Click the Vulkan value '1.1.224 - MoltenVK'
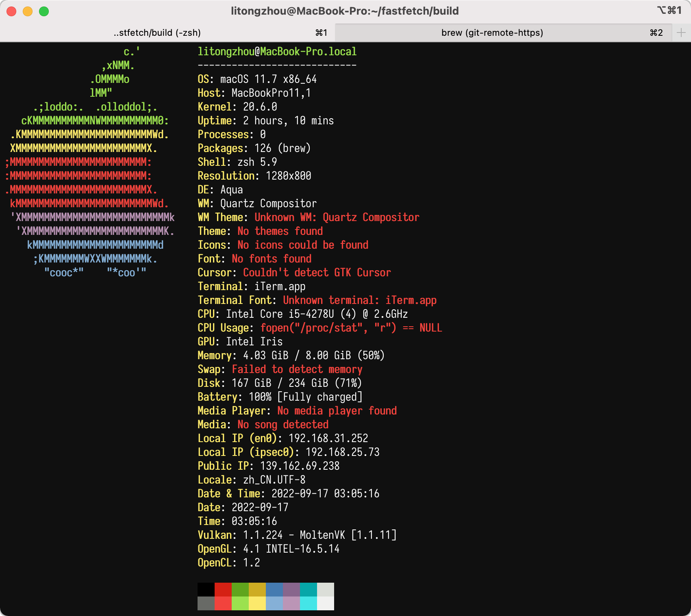The width and height of the screenshot is (691, 616). click(x=294, y=535)
